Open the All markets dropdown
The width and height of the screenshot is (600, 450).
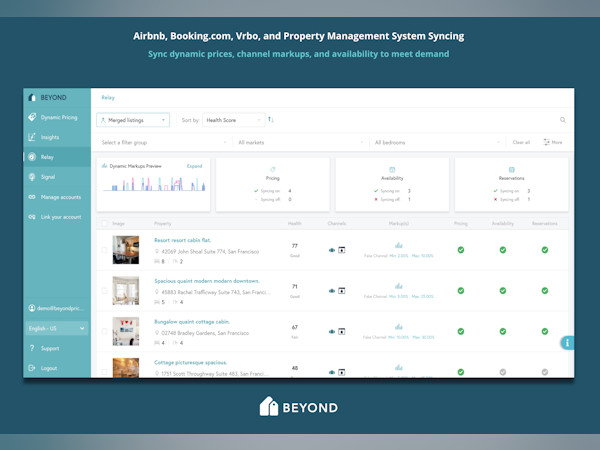(300, 142)
